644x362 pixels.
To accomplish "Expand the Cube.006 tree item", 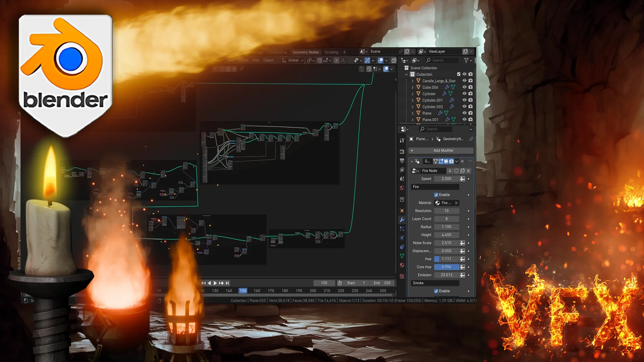I will (413, 87).
